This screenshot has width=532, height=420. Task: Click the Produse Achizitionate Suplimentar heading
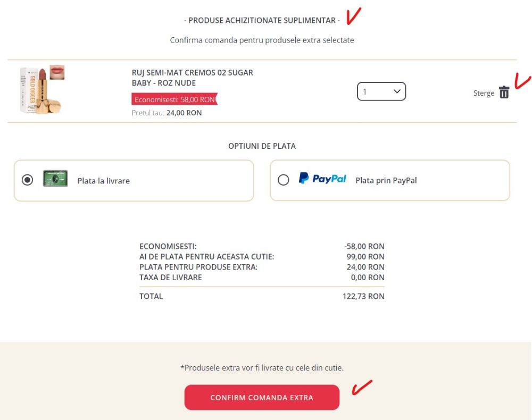point(262,20)
